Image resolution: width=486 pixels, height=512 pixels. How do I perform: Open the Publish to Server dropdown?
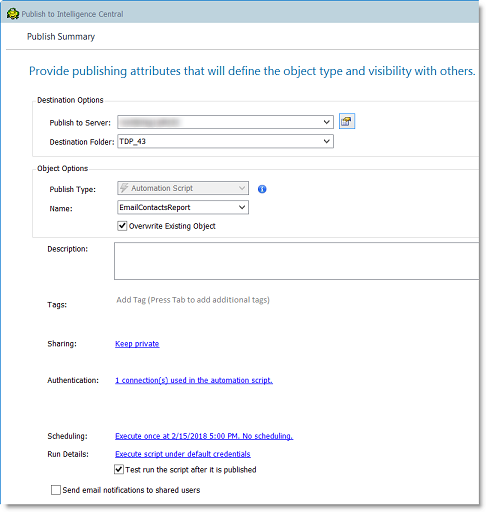(326, 122)
